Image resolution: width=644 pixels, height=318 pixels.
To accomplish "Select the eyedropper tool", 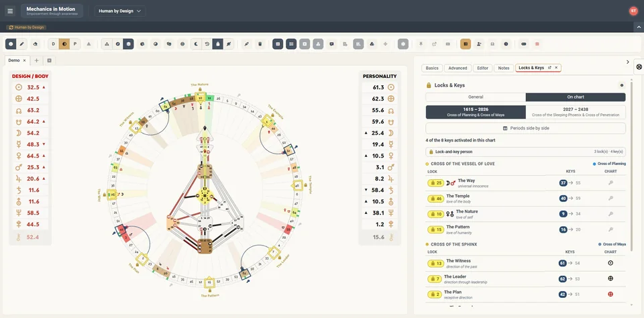I will (246, 44).
